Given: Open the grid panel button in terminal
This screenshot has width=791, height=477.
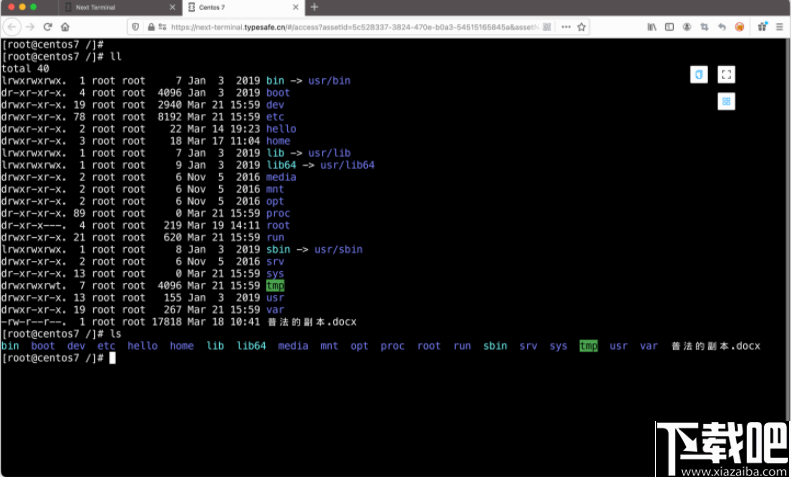Looking at the screenshot, I should (x=726, y=101).
